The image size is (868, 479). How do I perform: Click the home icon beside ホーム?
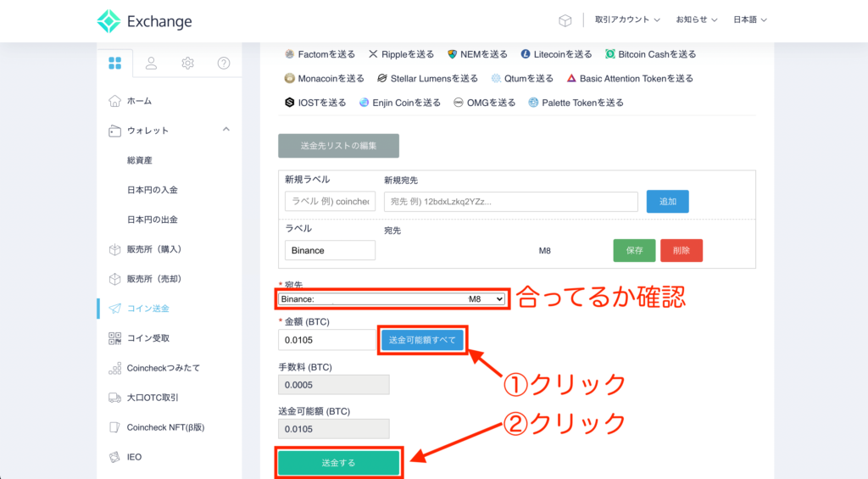(x=114, y=101)
